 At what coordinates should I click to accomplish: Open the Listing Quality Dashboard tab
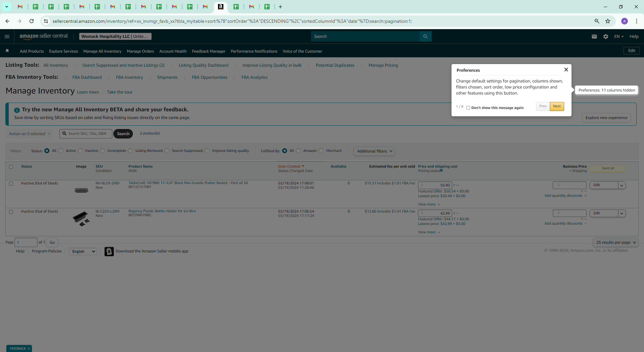(204, 65)
